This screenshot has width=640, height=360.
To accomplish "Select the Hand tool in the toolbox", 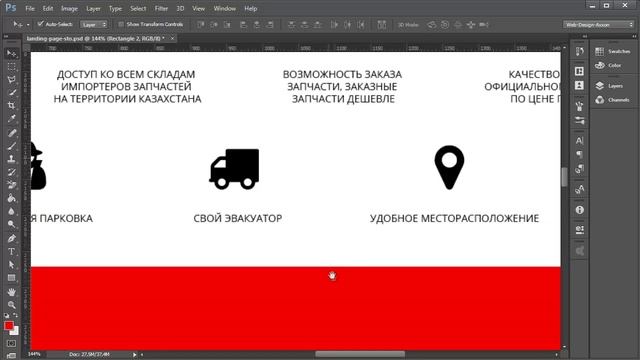I will (x=11, y=292).
